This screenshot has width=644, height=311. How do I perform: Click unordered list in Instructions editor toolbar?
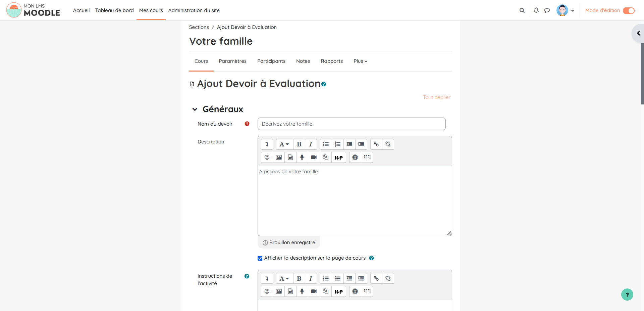[x=326, y=278]
